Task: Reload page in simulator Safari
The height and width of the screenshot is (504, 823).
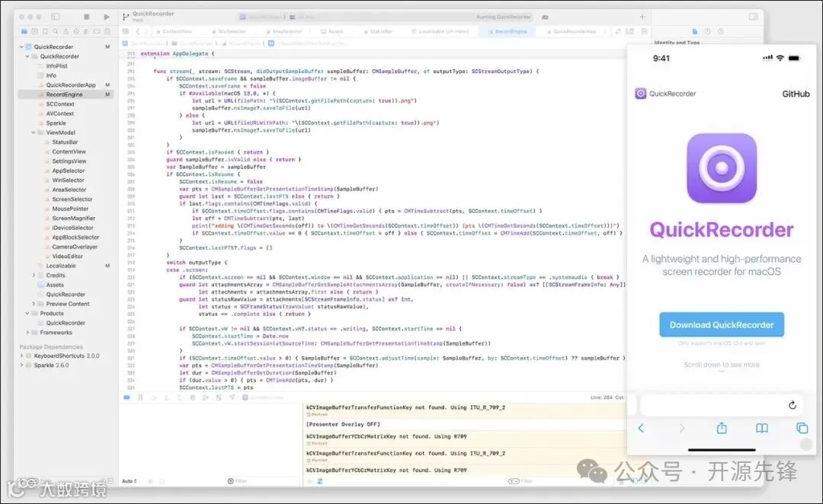Action: pyautogui.click(x=793, y=405)
